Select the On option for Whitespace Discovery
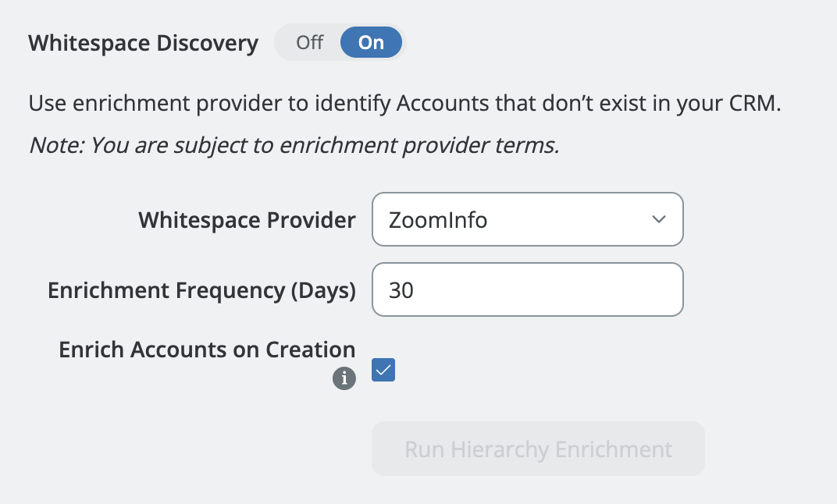Screen dimensions: 837x504 tap(371, 43)
